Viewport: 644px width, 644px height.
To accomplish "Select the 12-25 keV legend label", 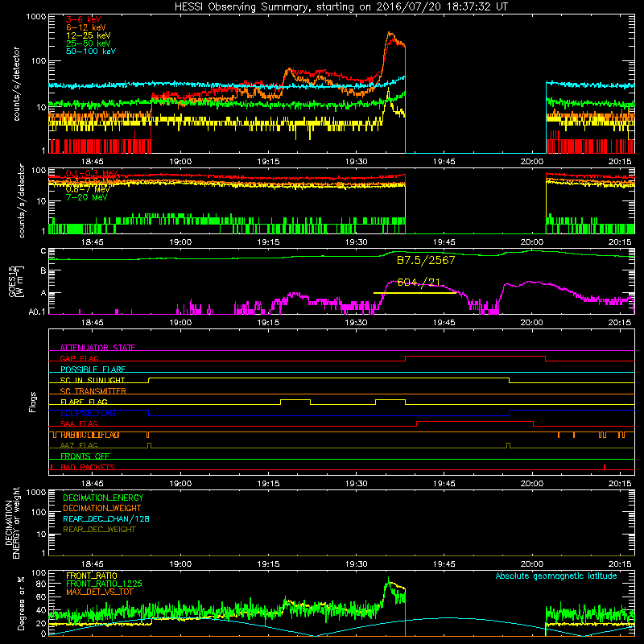I will (x=88, y=35).
